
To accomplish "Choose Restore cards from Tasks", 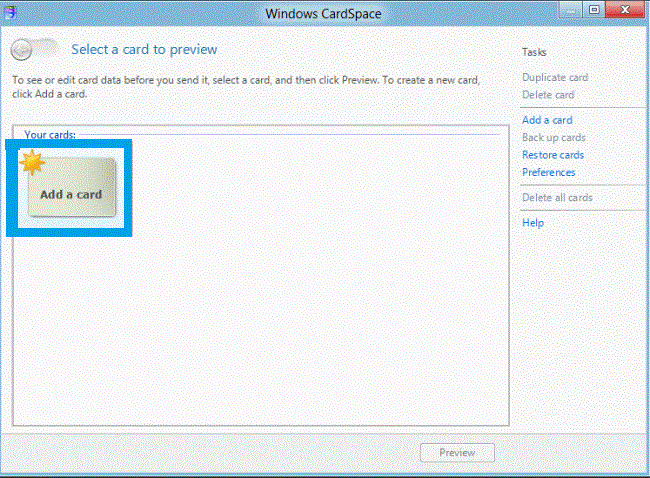I will [x=553, y=155].
